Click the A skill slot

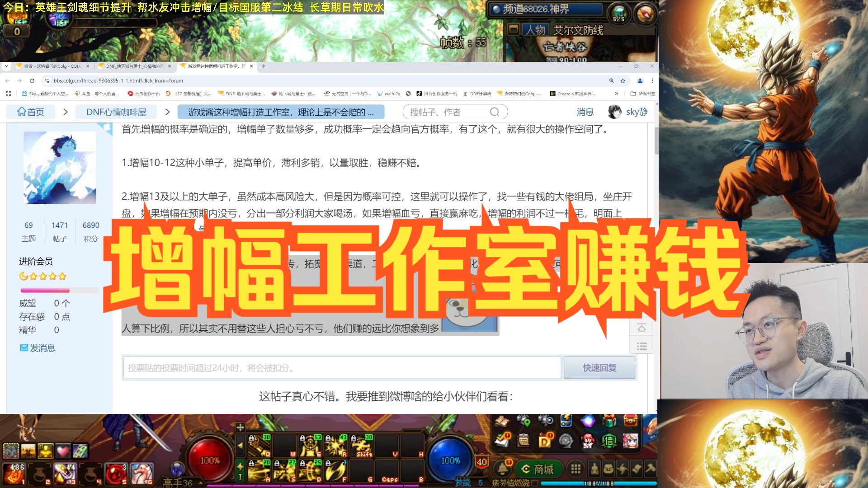pyautogui.click(x=259, y=471)
